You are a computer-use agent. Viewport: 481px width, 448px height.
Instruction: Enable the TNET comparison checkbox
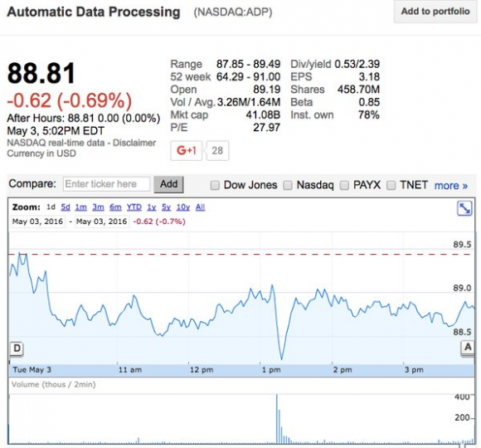pos(391,185)
